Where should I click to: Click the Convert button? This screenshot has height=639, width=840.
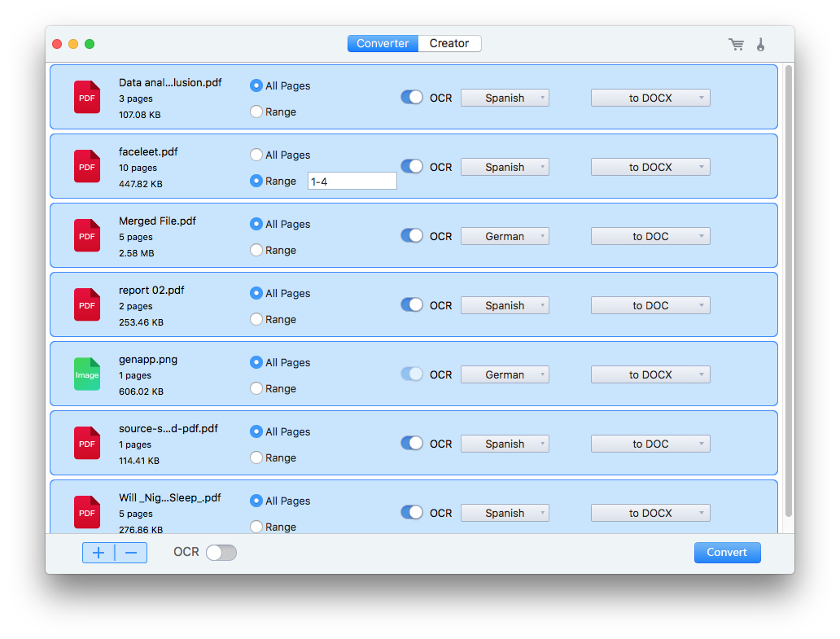[727, 552]
